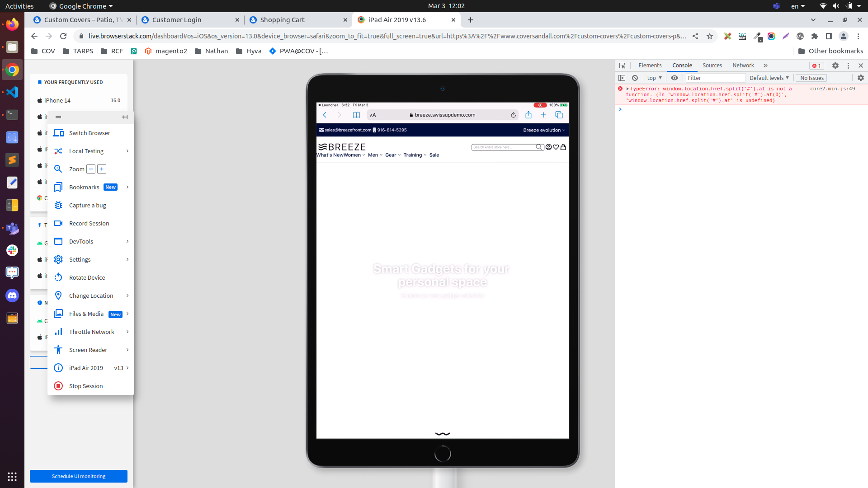Click iPad Air 2019 info icon
Viewport: 868px width, 488px height.
[x=58, y=368]
